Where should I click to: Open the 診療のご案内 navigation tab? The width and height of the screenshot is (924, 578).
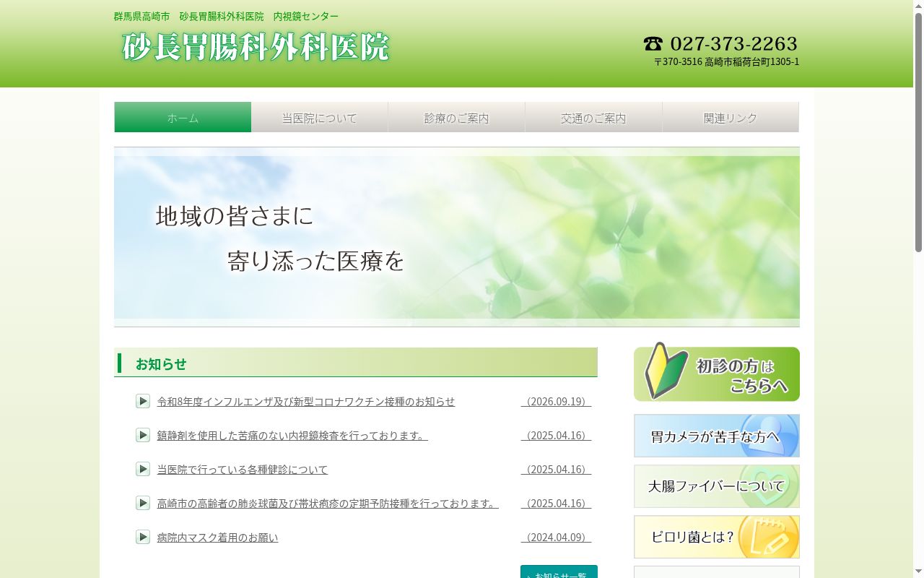(x=457, y=117)
